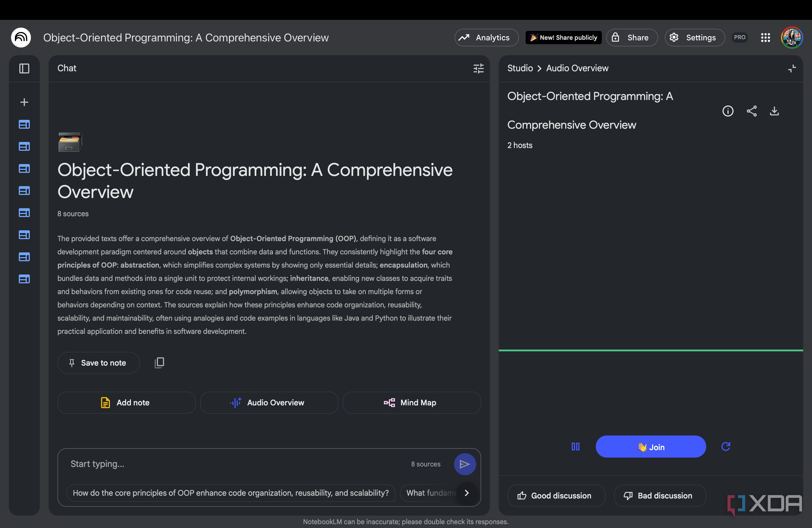
Task: Seek on audio progress bar
Action: coord(651,350)
